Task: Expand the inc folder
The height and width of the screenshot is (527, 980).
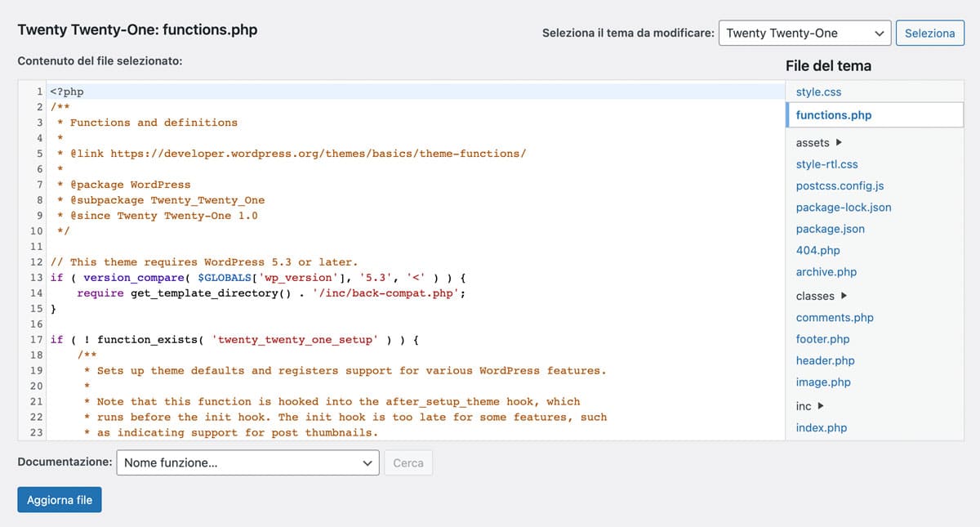Action: pos(810,406)
